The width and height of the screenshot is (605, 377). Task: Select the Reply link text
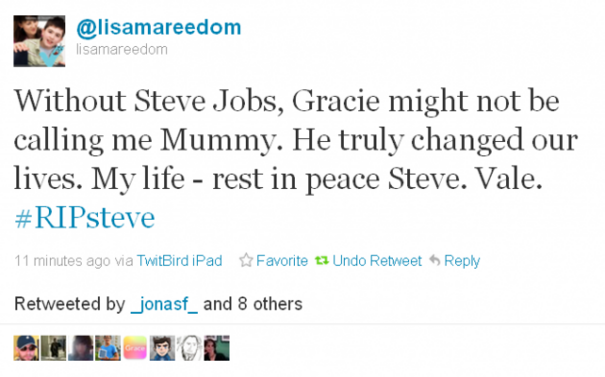[x=462, y=261]
